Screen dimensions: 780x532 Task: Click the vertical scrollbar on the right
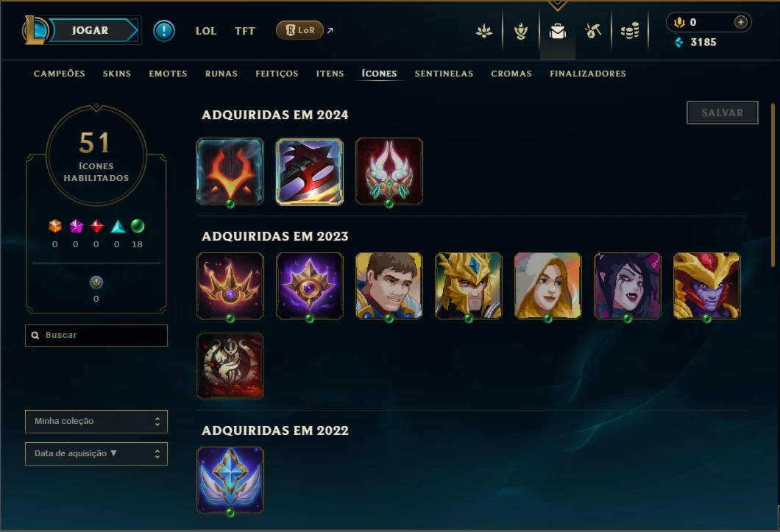click(x=773, y=185)
